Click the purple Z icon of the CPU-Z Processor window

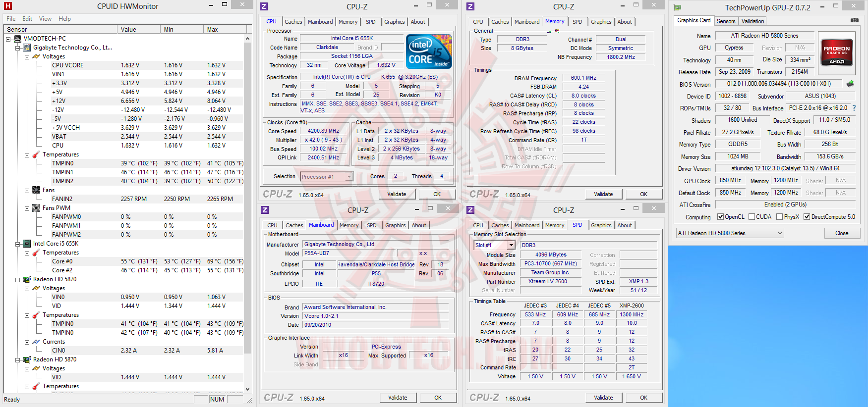(x=264, y=6)
